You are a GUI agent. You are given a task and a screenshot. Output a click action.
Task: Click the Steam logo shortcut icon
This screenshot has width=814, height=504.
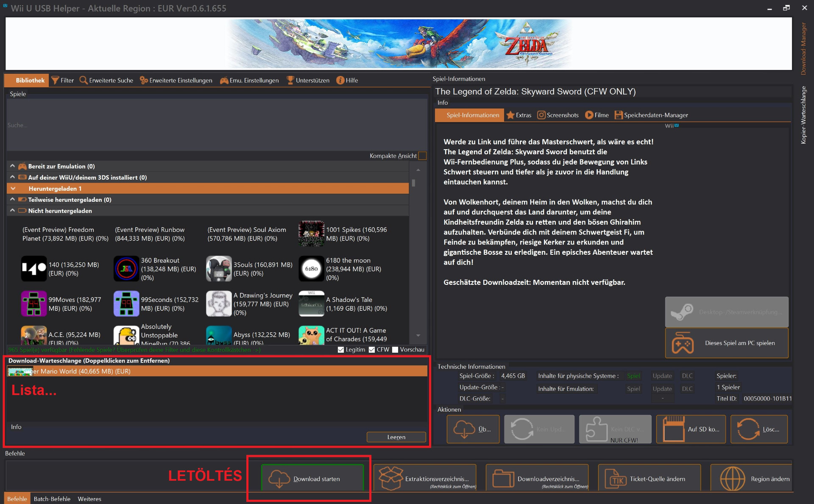(x=682, y=312)
